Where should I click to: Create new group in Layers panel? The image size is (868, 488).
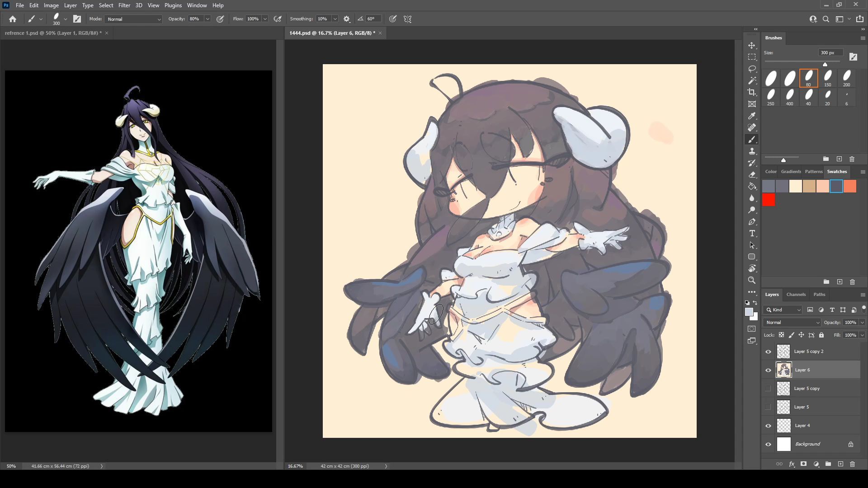pyautogui.click(x=828, y=464)
